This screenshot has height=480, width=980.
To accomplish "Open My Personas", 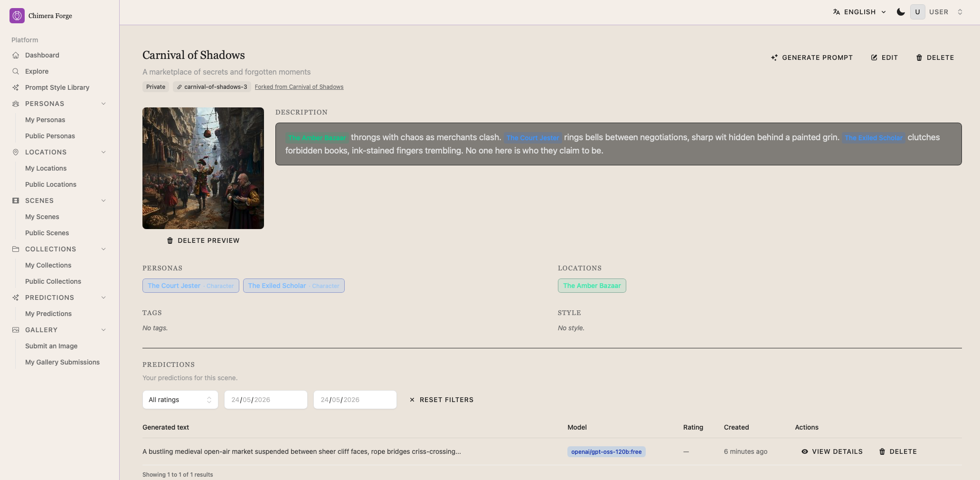I will [45, 120].
